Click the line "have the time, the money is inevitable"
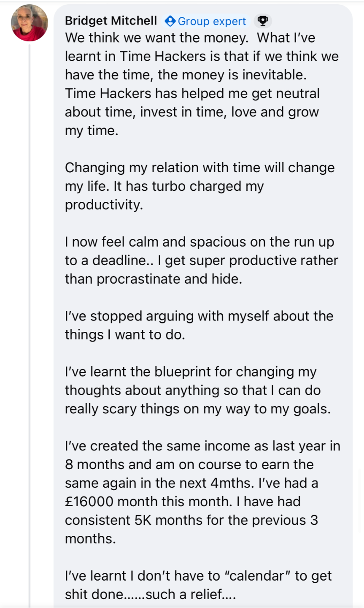The width and height of the screenshot is (364, 608). 185,75
